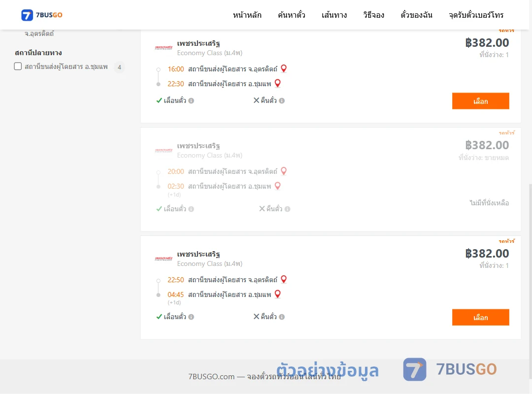Click ไม่มีที่นั่งเหลือ text on 20:00 trip
This screenshot has height=394, width=532.
[489, 203]
